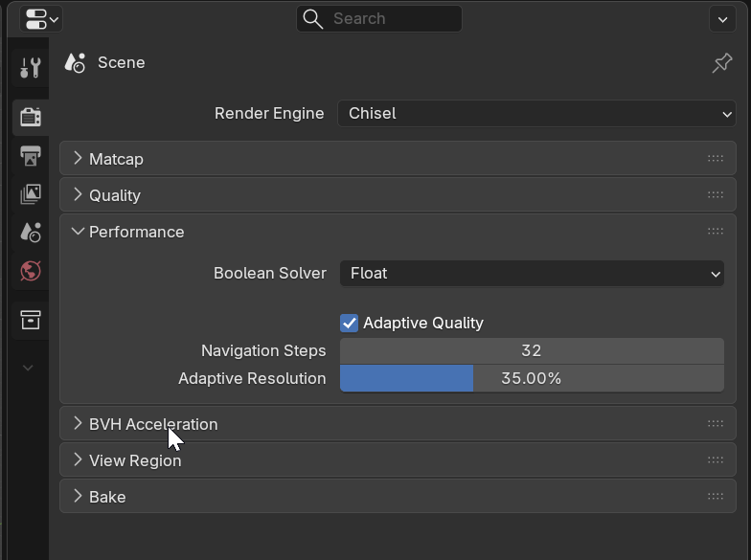
Task: Open the Scene properties tab
Action: (x=30, y=233)
